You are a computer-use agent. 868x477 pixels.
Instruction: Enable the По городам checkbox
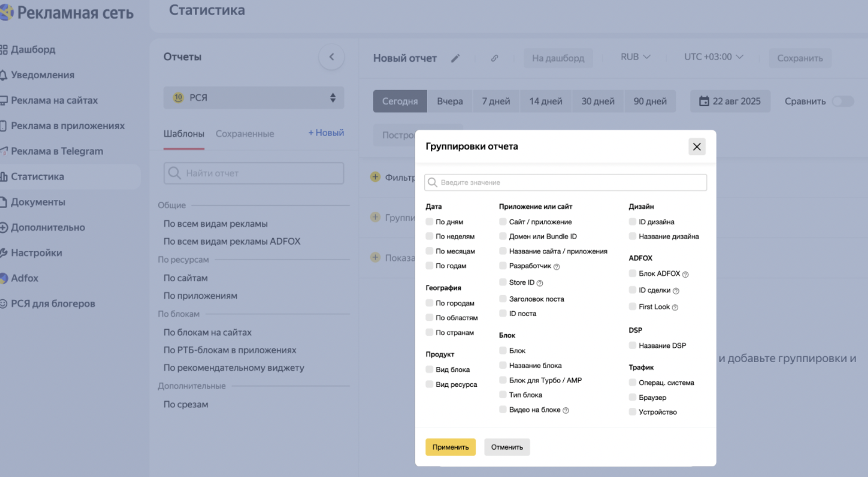point(429,303)
